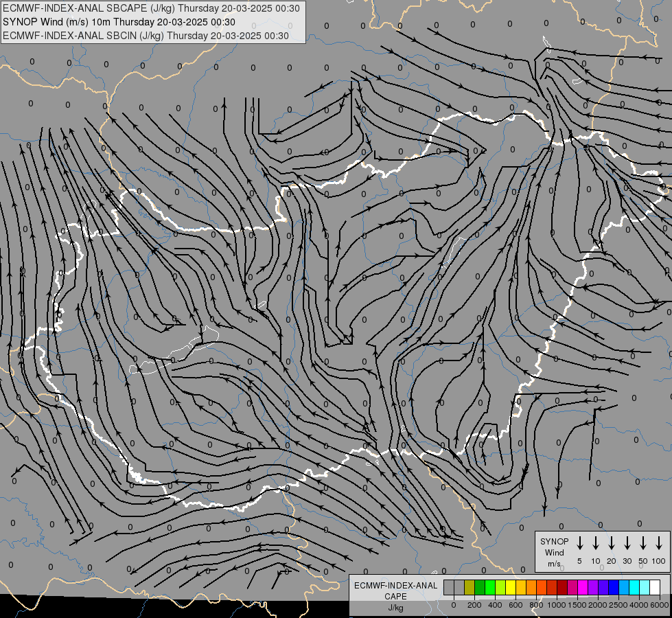This screenshot has height=618, width=672.
Task: Click the 1000 value on the CAPE scale
Action: coord(557,605)
